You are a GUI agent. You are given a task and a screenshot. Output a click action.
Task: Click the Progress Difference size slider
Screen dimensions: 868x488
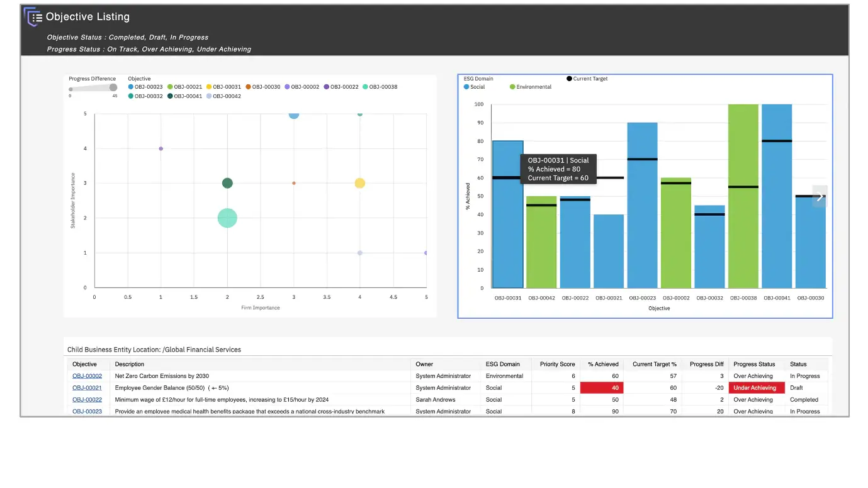pyautogui.click(x=93, y=88)
